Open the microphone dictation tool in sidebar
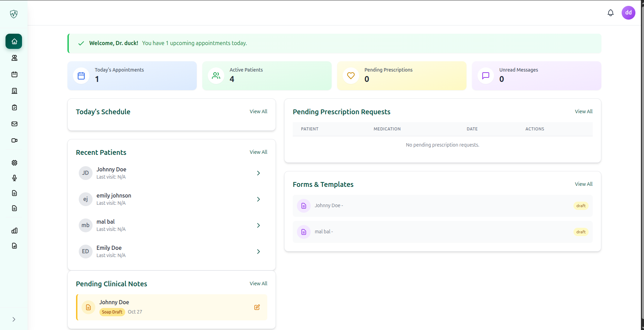 [x=14, y=178]
